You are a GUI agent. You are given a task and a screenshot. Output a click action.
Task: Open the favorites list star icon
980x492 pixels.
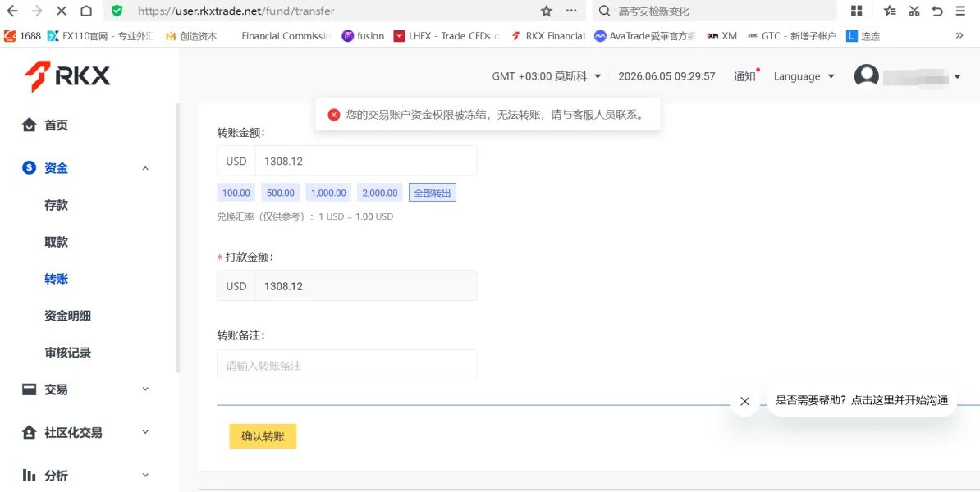pos(890,11)
